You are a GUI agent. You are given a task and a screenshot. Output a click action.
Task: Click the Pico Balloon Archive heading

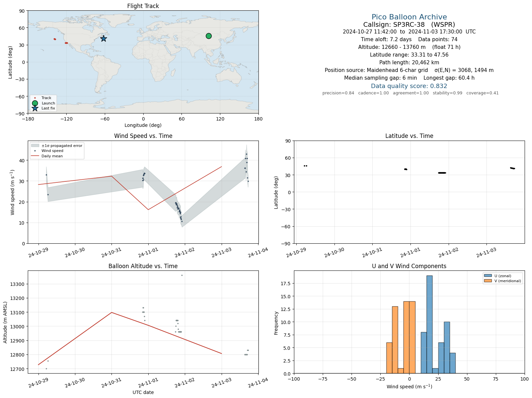click(409, 17)
